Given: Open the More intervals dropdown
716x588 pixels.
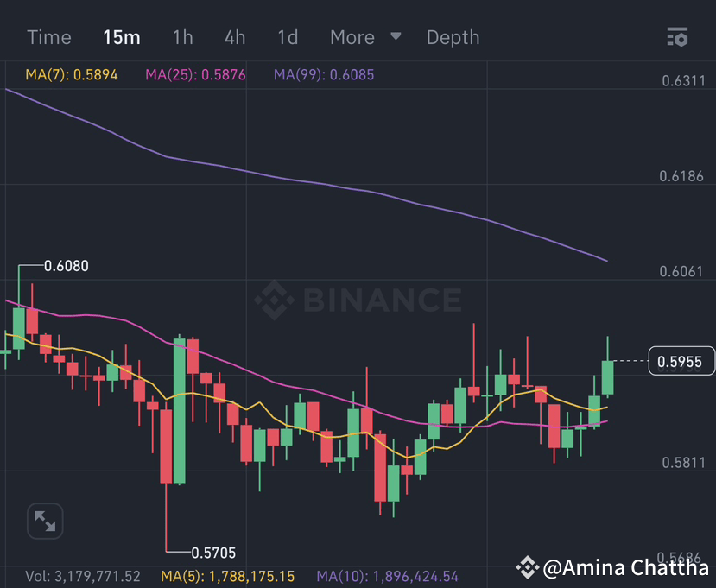Looking at the screenshot, I should pos(352,37).
